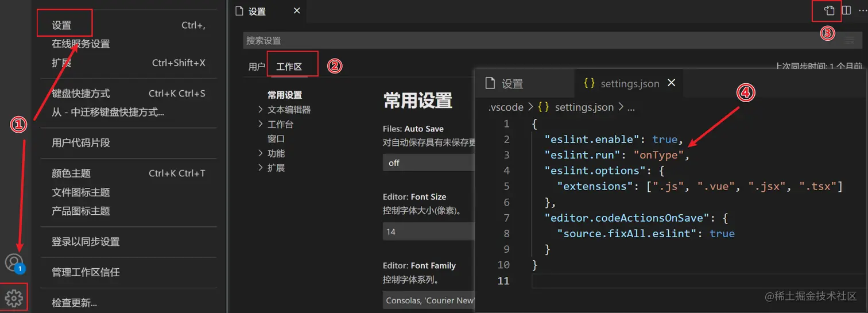Click the Editor: Font Family label
Image resolution: width=868 pixels, height=313 pixels.
click(419, 265)
